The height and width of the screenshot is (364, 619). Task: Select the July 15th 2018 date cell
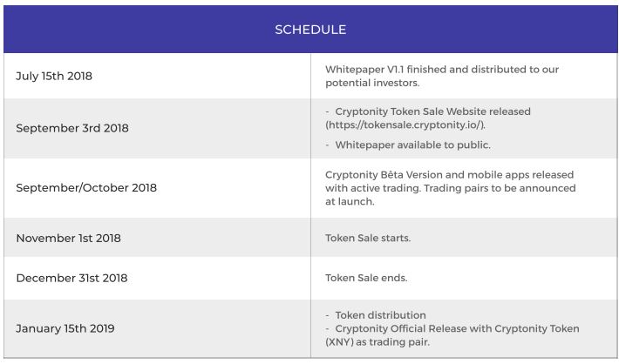(54, 76)
